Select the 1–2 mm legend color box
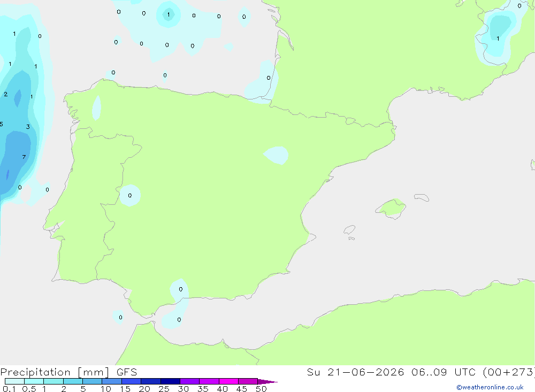Screen dimensions: 535x392 click(x=53, y=381)
